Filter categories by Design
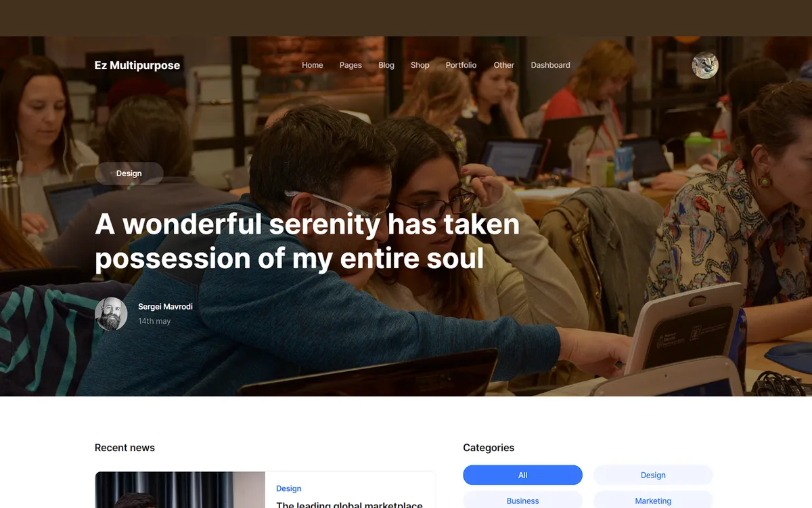The height and width of the screenshot is (508, 812). 653,475
